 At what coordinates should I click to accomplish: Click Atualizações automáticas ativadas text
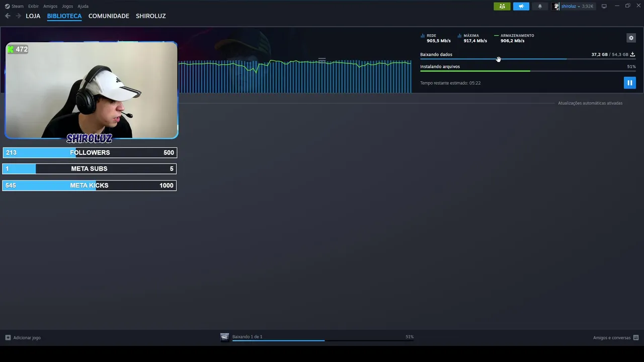click(590, 103)
